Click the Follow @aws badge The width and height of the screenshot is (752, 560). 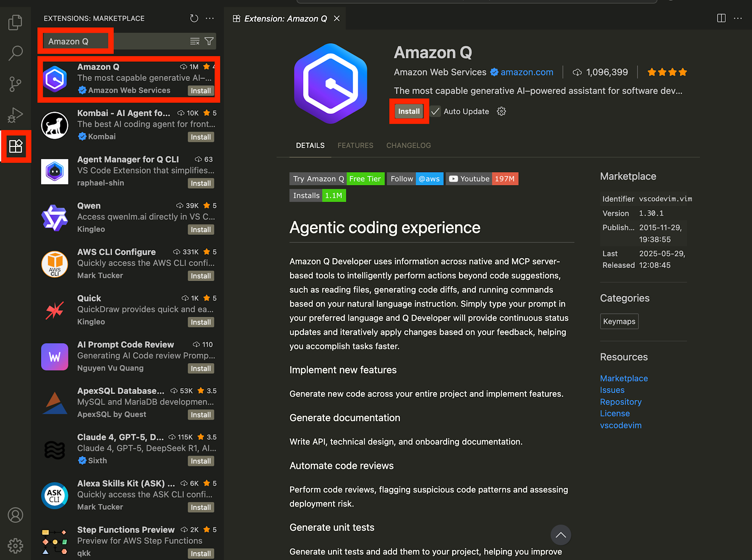tap(415, 179)
